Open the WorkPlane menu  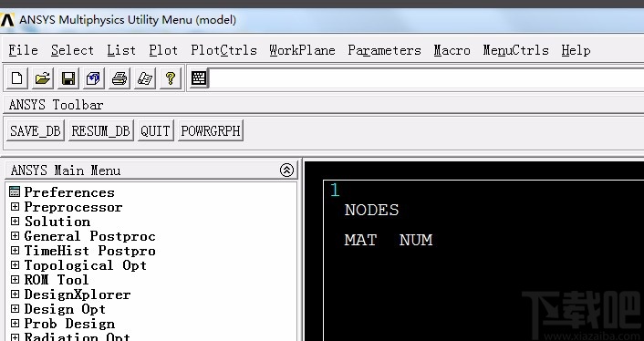point(302,50)
